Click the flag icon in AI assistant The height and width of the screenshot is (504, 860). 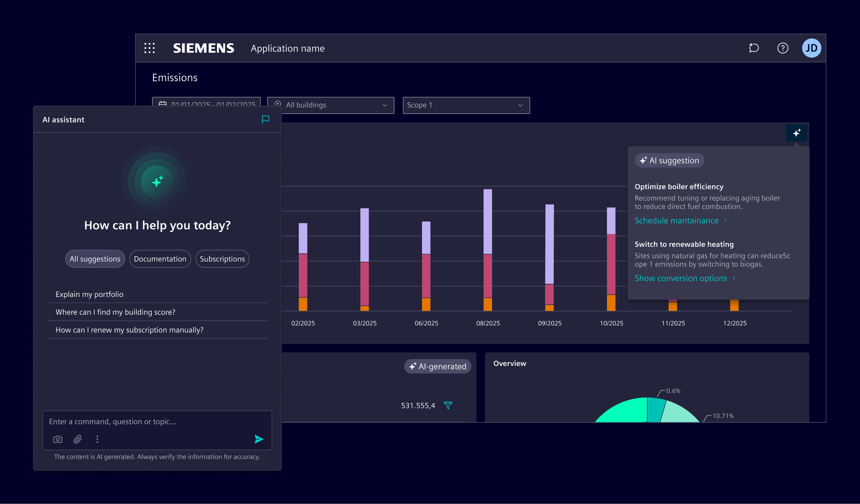(x=265, y=119)
